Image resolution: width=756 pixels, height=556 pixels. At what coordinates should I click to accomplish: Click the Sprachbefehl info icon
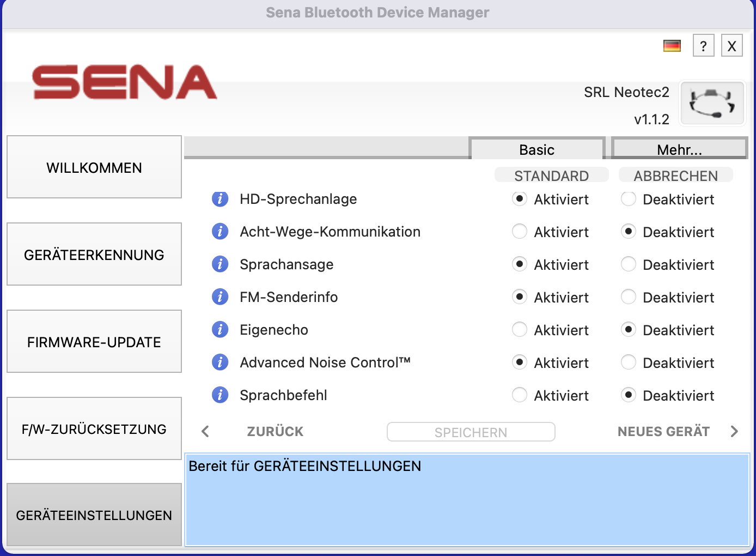point(220,395)
